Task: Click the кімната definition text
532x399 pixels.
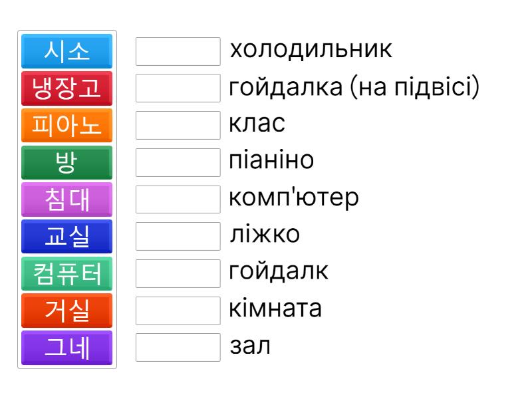Action: tap(275, 309)
